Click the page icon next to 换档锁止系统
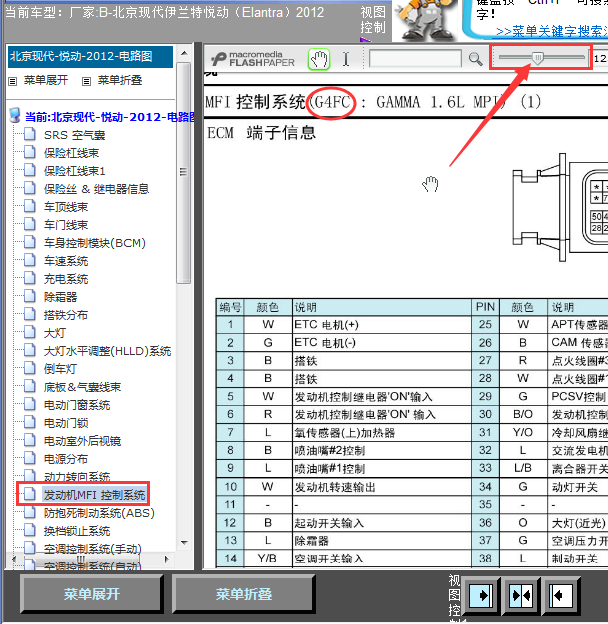 tap(29, 530)
